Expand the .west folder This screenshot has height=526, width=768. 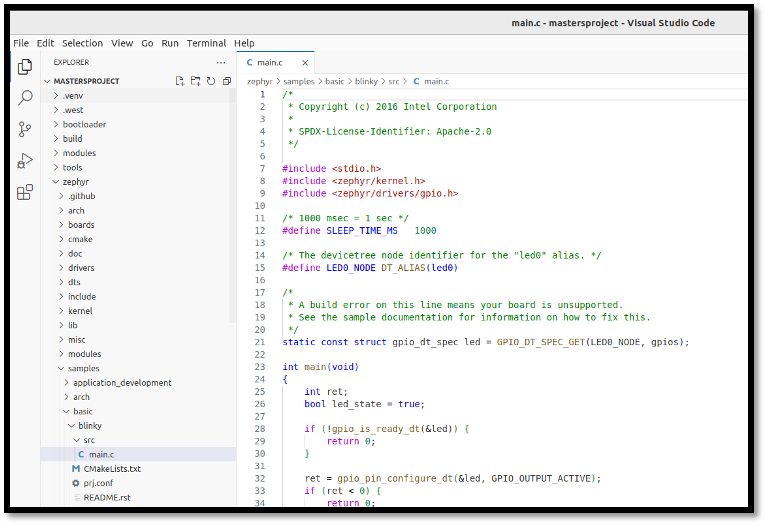click(x=138, y=110)
